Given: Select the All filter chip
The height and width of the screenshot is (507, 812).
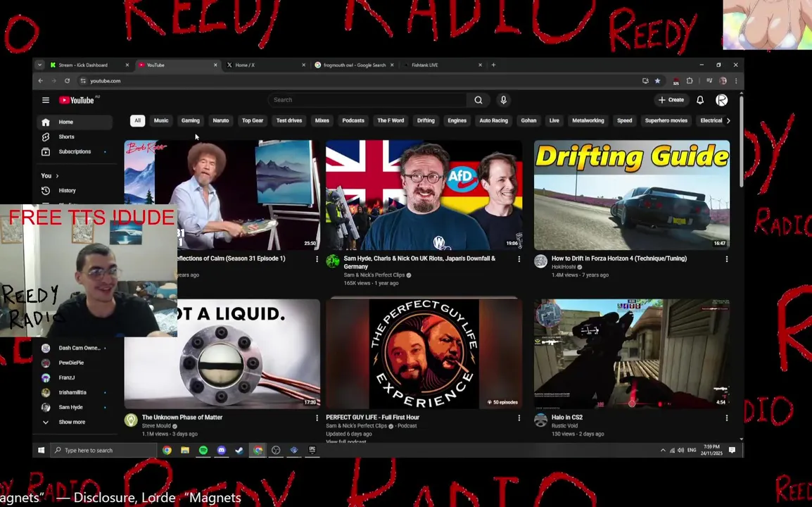Looking at the screenshot, I should 137,120.
